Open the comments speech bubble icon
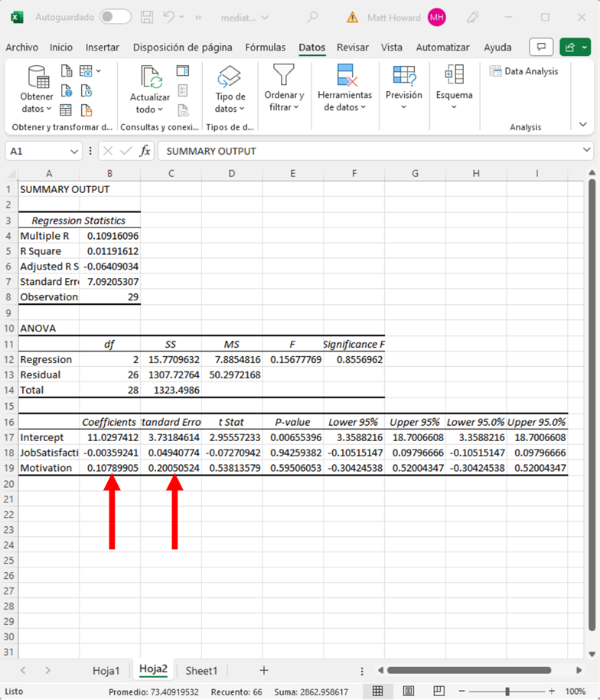 coord(541,47)
